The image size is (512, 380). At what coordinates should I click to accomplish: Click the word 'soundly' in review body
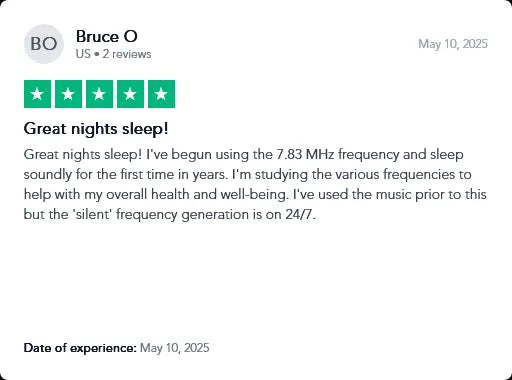pyautogui.click(x=48, y=175)
